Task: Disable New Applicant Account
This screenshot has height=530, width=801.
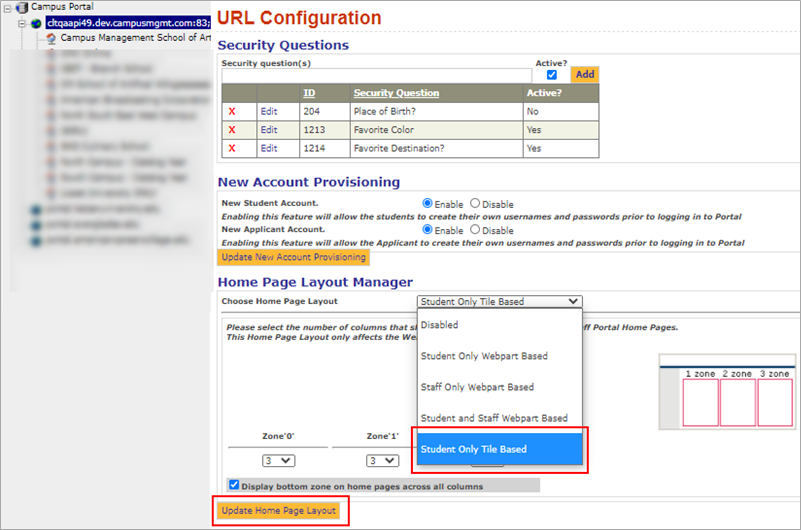Action: point(475,230)
